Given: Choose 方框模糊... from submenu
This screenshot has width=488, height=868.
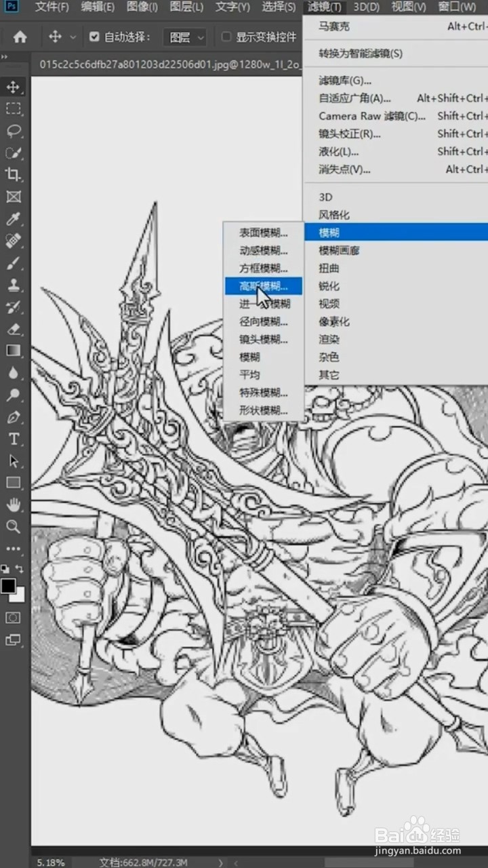Looking at the screenshot, I should click(x=264, y=269).
